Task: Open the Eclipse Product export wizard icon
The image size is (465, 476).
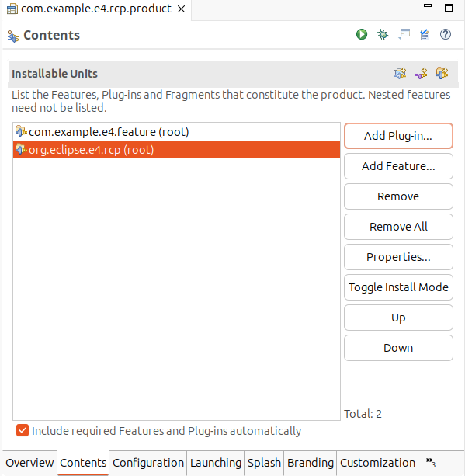Action: point(404,34)
